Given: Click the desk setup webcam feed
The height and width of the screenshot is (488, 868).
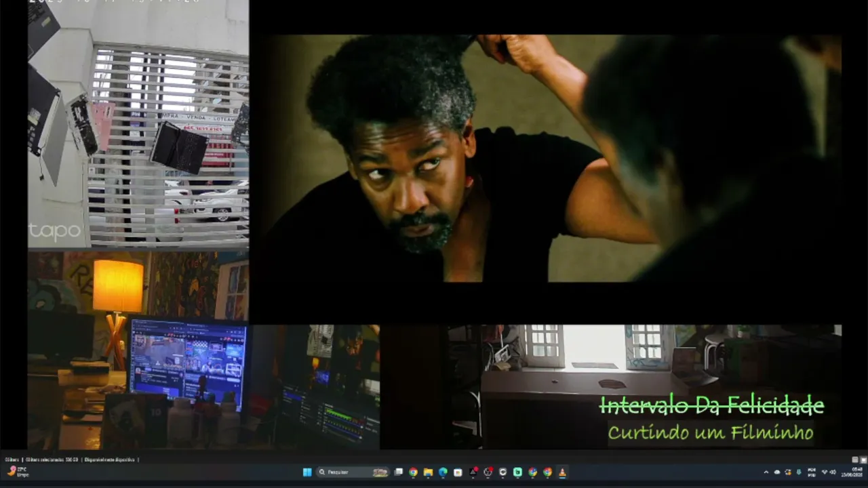Looking at the screenshot, I should coord(203,350).
